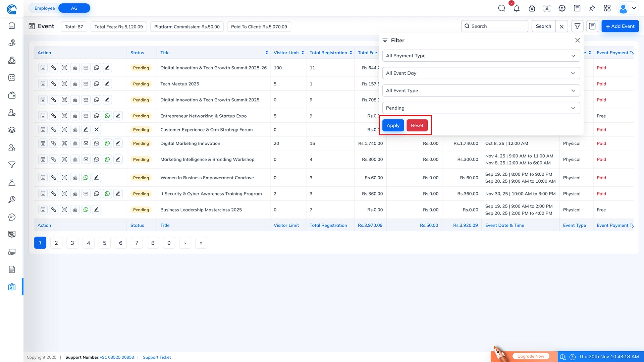Share Business Leadership Masterclass 2025 via WhatsApp

[x=86, y=209]
